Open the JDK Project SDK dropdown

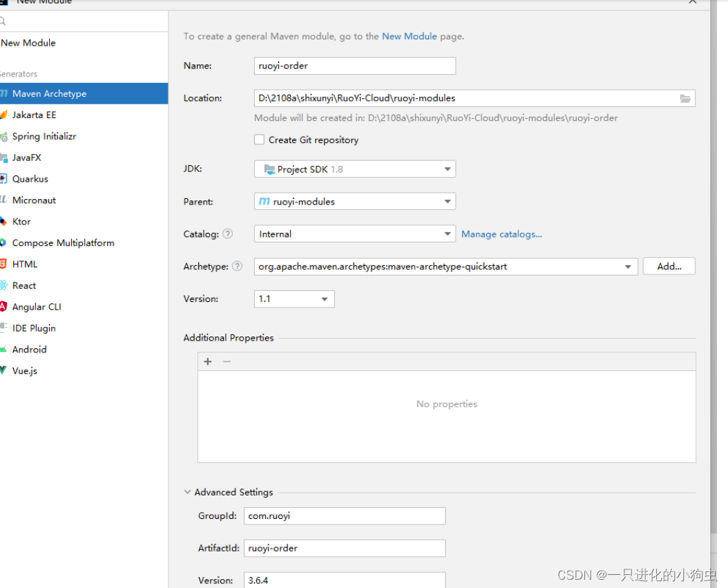[x=355, y=169]
